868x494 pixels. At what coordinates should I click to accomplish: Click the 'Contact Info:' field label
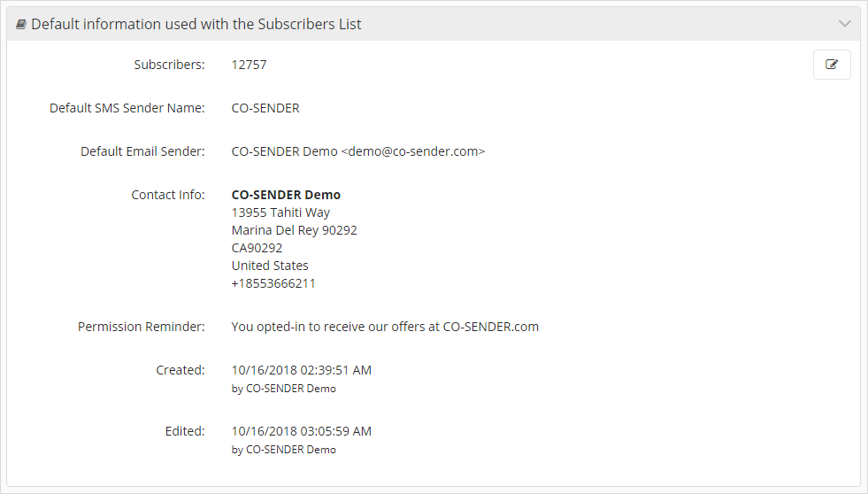(168, 195)
